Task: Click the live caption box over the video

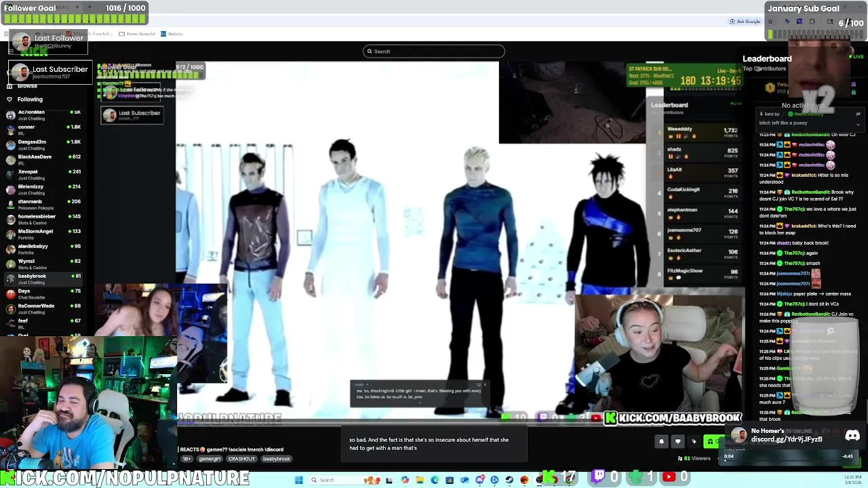Action: 419,394
